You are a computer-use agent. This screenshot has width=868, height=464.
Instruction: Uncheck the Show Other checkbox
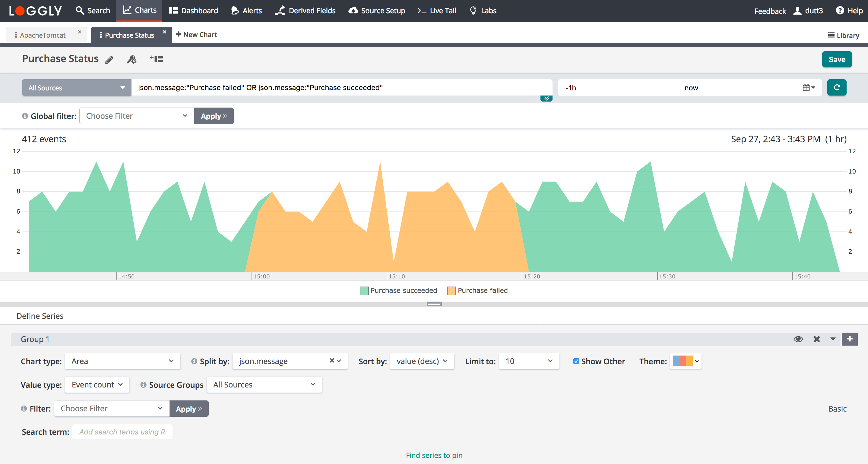[x=576, y=361]
